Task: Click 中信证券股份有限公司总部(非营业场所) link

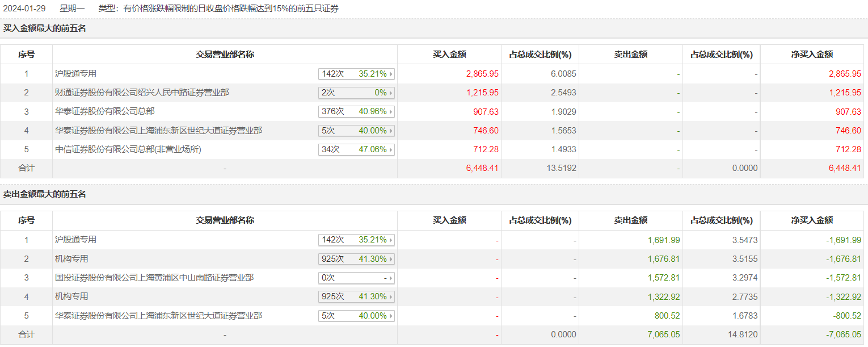Action: click(128, 150)
